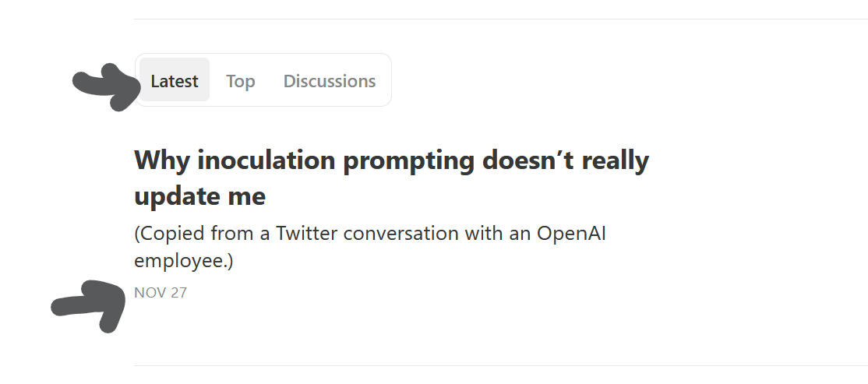Viewport: 868px width, 384px height.
Task: Click "update me" in the post headline
Action: point(200,197)
